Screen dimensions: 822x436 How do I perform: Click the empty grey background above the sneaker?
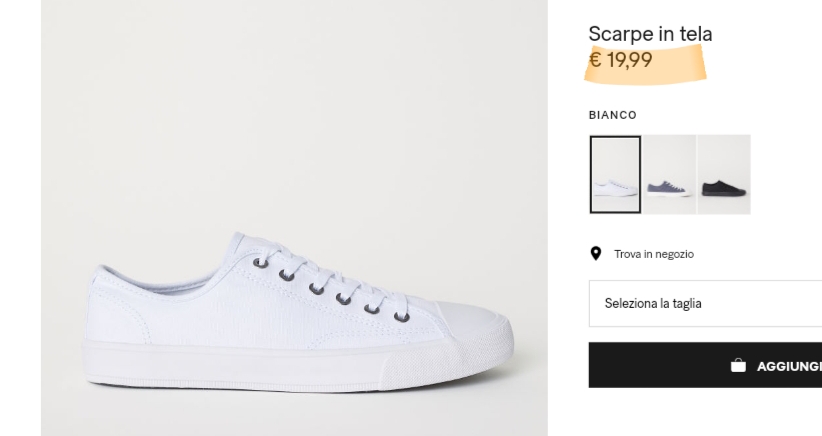pyautogui.click(x=294, y=100)
